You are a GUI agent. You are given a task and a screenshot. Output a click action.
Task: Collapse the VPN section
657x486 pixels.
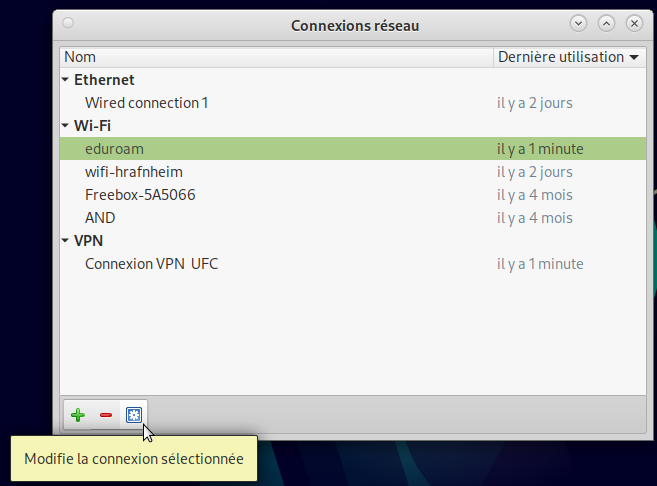[66, 241]
